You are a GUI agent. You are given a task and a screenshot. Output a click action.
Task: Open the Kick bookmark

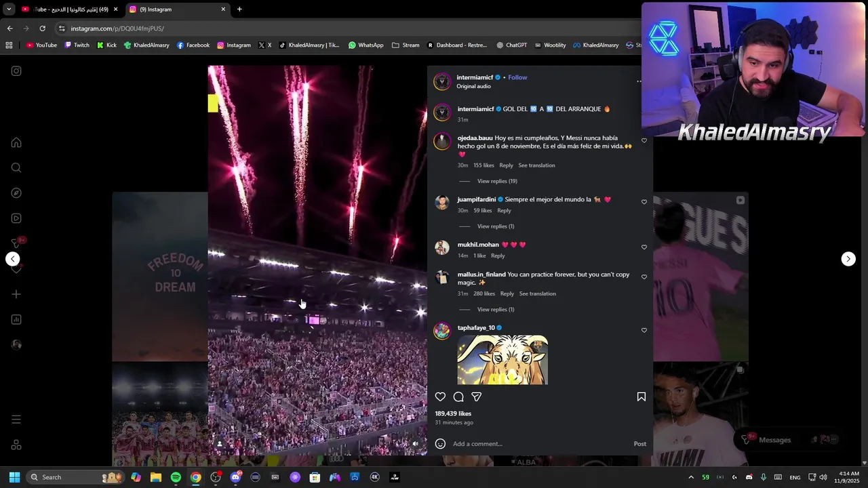coord(106,45)
